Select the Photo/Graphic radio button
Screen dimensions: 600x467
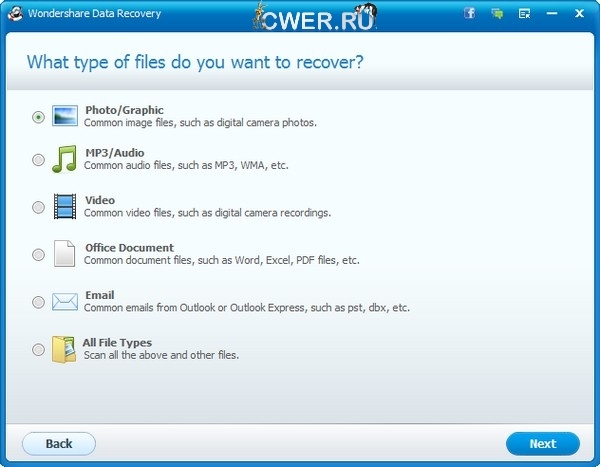coord(38,117)
